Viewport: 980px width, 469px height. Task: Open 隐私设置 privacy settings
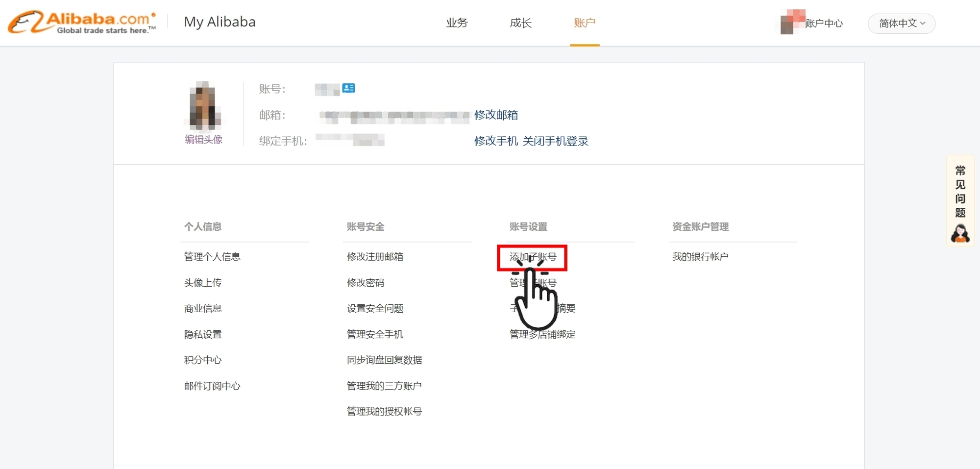click(x=203, y=334)
